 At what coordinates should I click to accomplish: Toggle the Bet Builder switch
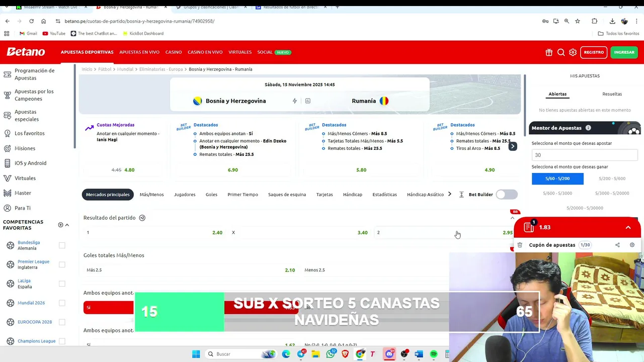507,195
